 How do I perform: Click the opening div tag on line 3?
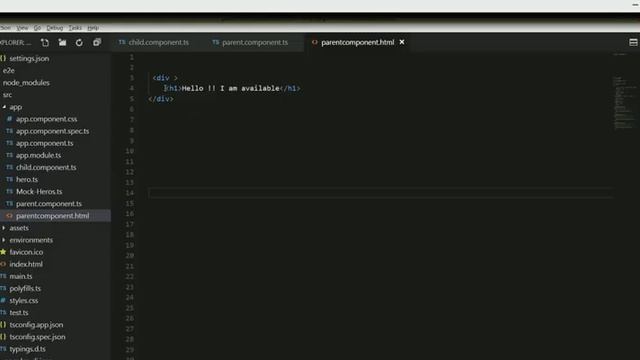tap(165, 78)
